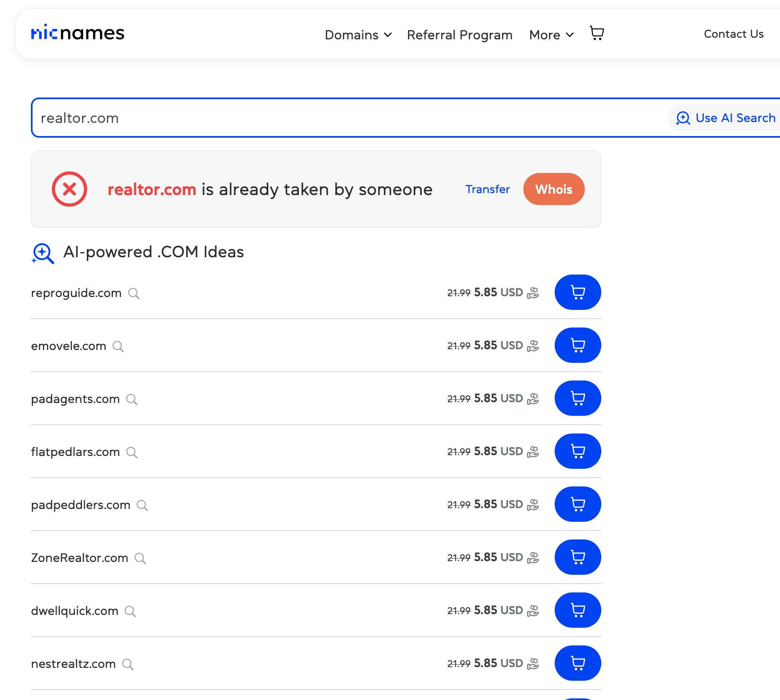Expand the Domains dropdown menu
This screenshot has width=780, height=700.
coord(358,35)
